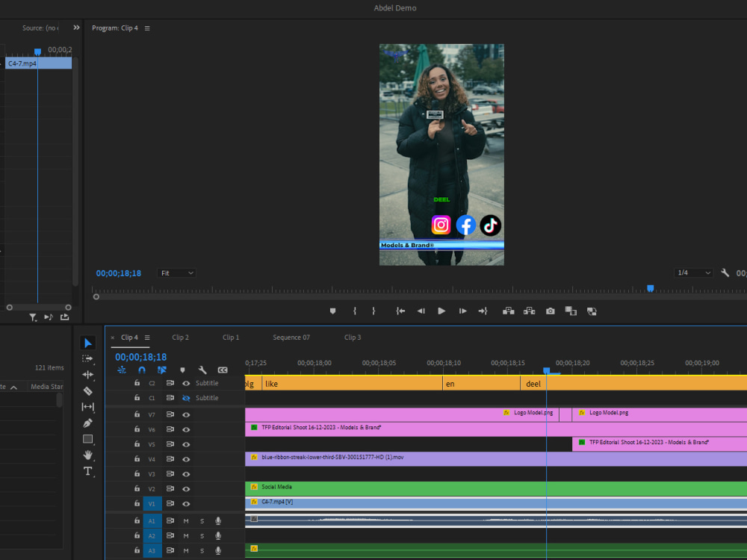Toggle V1 source patch target
Screen dimensions: 747x560
point(152,504)
